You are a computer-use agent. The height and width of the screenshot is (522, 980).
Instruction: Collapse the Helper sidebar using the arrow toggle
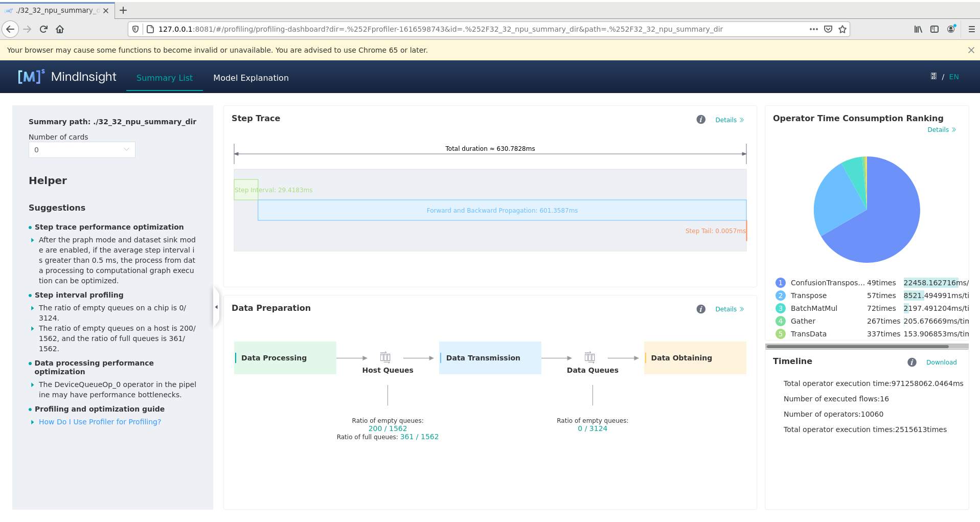pyautogui.click(x=217, y=307)
